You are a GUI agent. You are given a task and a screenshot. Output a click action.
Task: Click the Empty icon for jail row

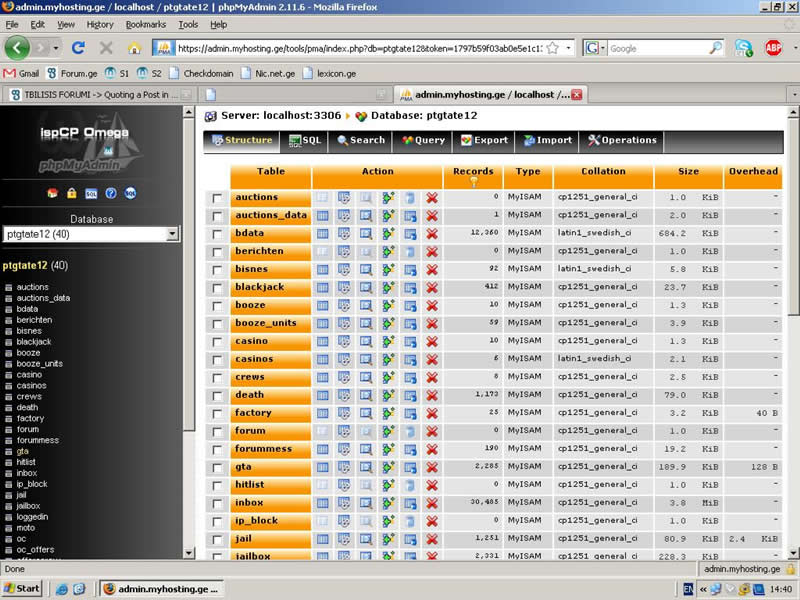(x=410, y=539)
